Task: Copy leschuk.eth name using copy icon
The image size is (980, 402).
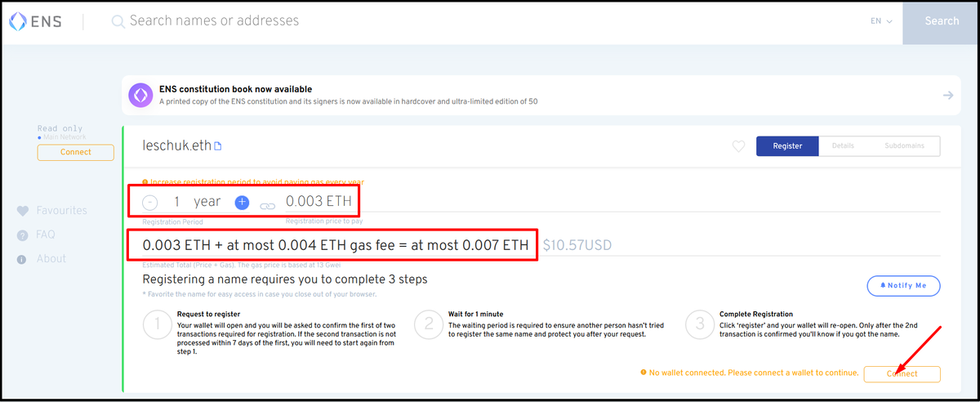Action: (218, 146)
